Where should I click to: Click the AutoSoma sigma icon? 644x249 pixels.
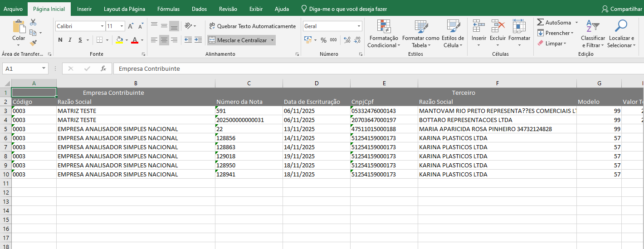541,22
